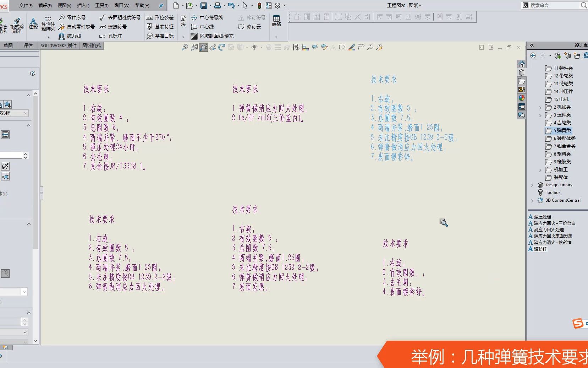Insert a 中心符号线 center mark
The image size is (588, 368).
[x=207, y=17]
